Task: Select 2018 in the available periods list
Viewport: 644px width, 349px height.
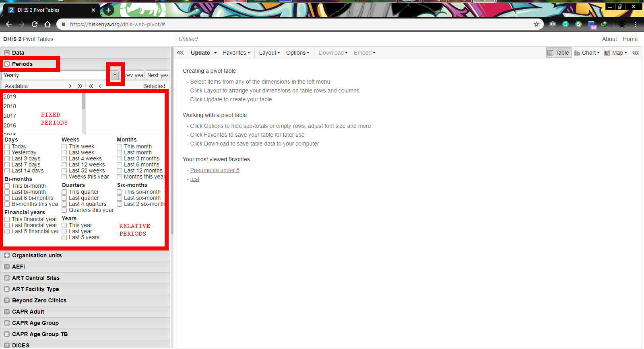Action: pos(10,106)
